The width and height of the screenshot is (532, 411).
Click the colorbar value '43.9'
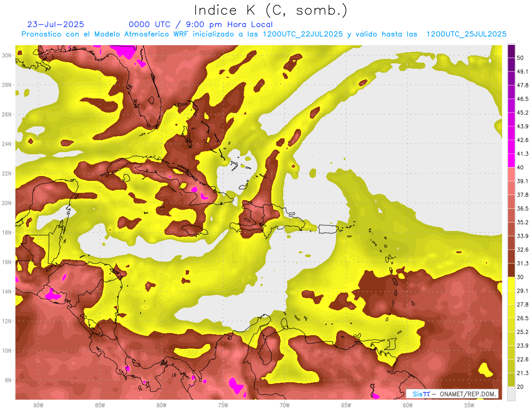(x=522, y=126)
